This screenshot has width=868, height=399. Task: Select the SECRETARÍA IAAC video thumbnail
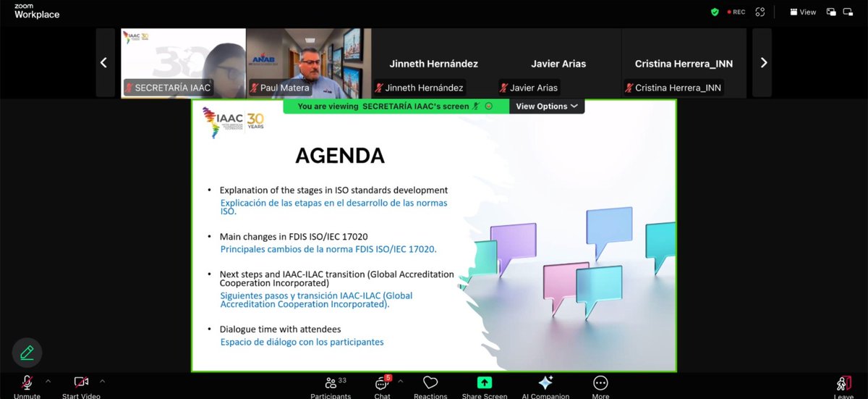(183, 63)
